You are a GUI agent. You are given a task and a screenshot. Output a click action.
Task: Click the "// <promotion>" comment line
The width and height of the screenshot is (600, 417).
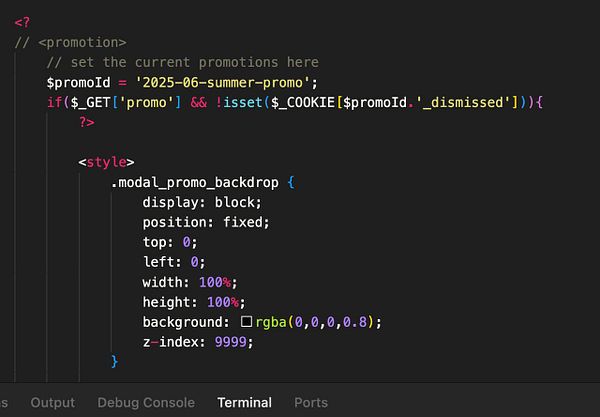pos(70,42)
